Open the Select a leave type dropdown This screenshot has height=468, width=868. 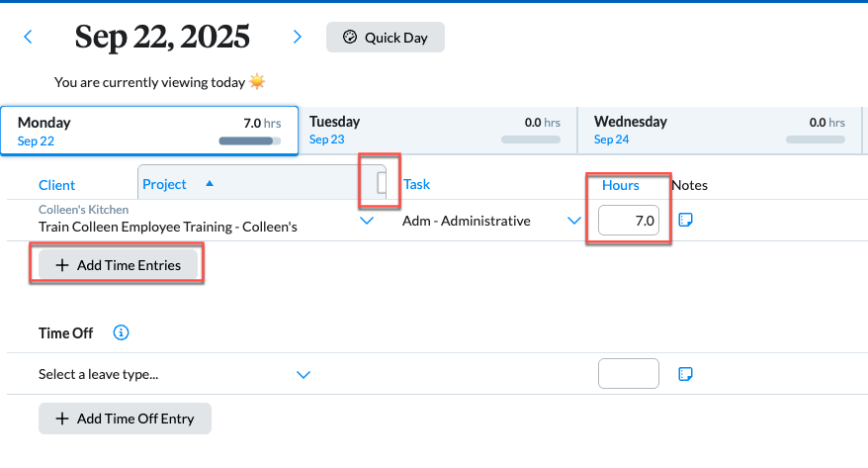[x=304, y=375]
